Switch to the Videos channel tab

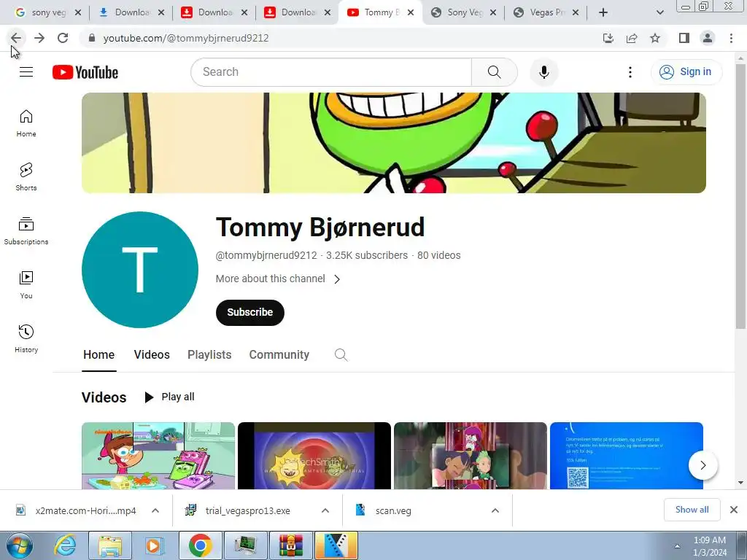tap(152, 355)
